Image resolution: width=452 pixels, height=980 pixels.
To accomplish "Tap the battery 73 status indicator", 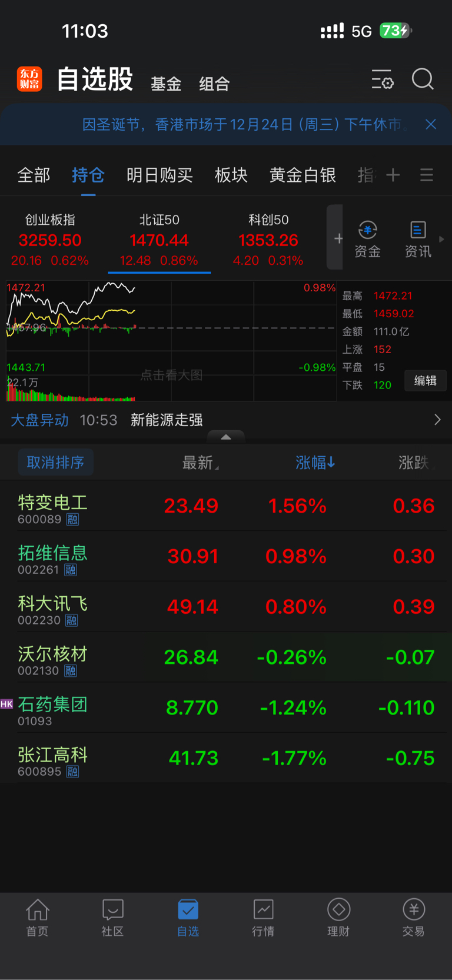I will tap(395, 31).
